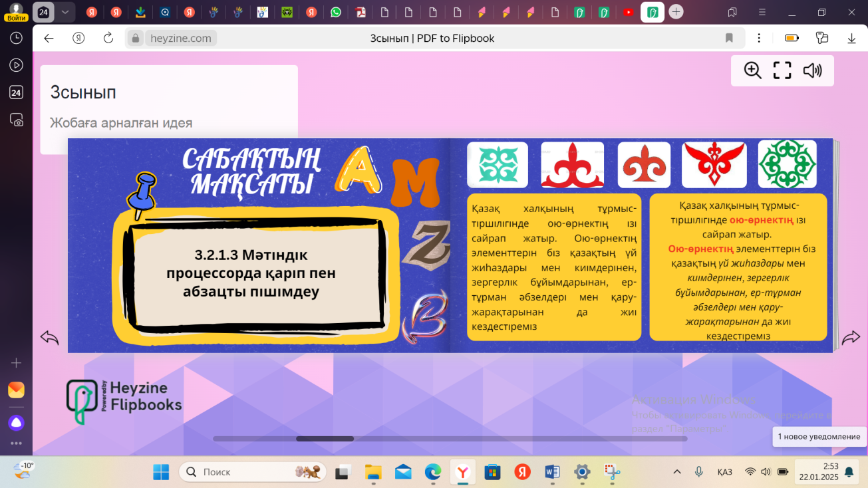Open the sidebar history clock icon
Screen dimensions: 868x488
click(16, 39)
